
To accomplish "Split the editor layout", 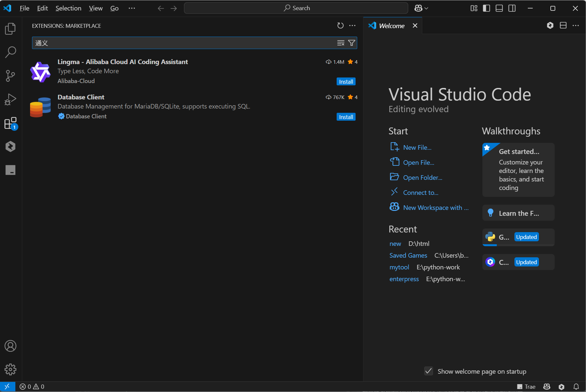I will (x=563, y=26).
